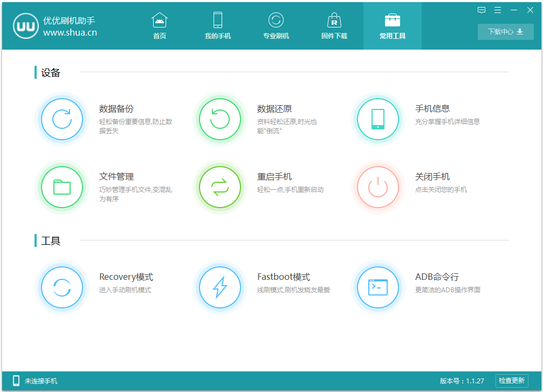The image size is (543, 392).
Task: Open the 数据备份 (data backup) tool
Action: pyautogui.click(x=62, y=119)
